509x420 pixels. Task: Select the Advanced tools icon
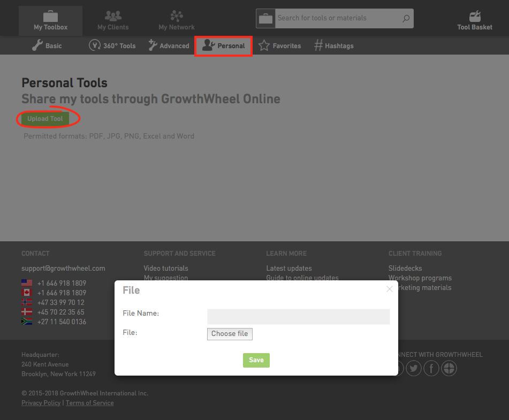point(153,45)
